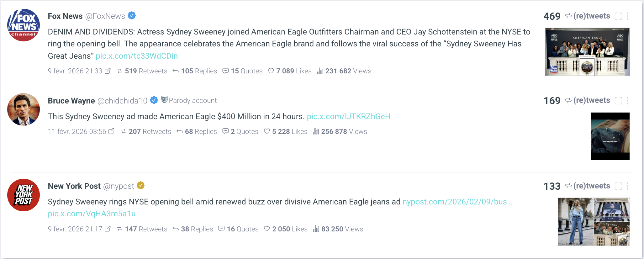The height and width of the screenshot is (259, 644).
Task: Open the pic.x.com/VqHA3m5a1u link
Action: pos(92,214)
